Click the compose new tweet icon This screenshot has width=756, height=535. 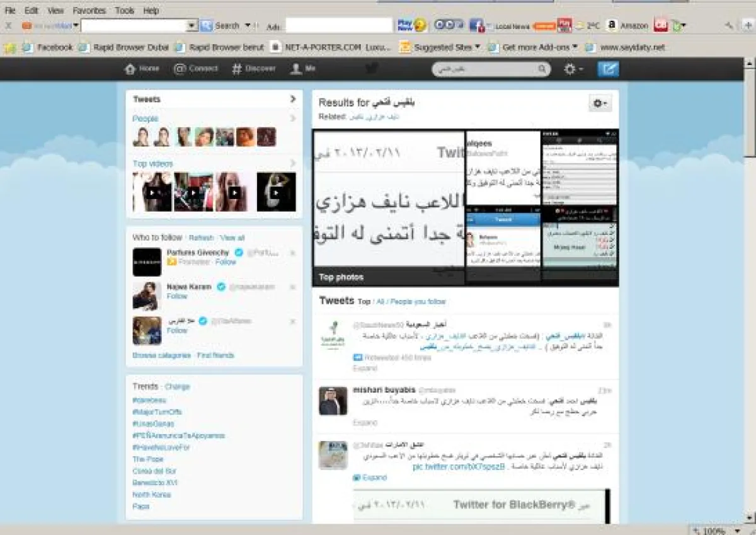click(608, 69)
